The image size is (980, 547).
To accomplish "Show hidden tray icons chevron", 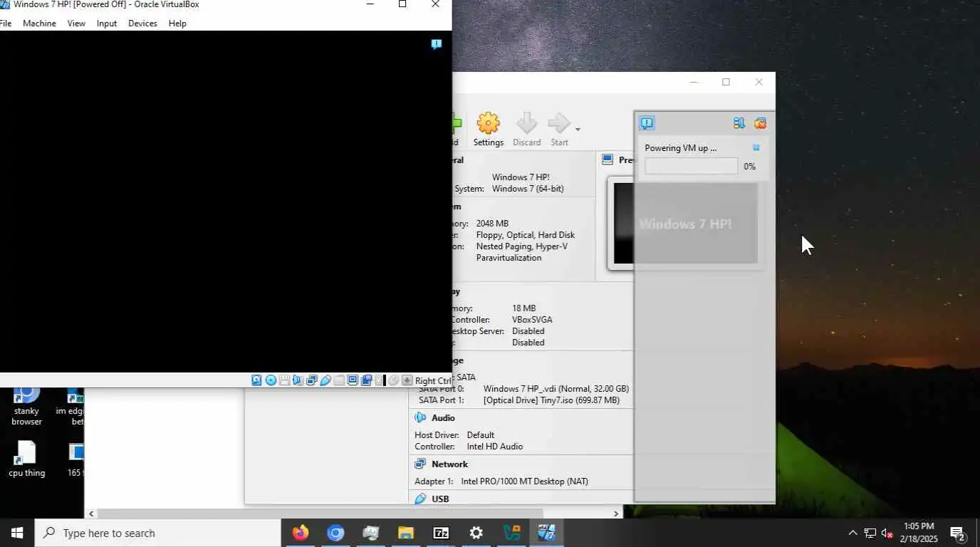I will coord(853,533).
